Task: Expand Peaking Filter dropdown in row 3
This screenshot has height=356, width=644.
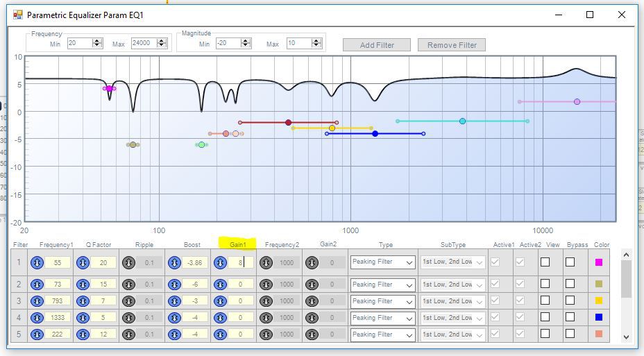Action: (382, 301)
